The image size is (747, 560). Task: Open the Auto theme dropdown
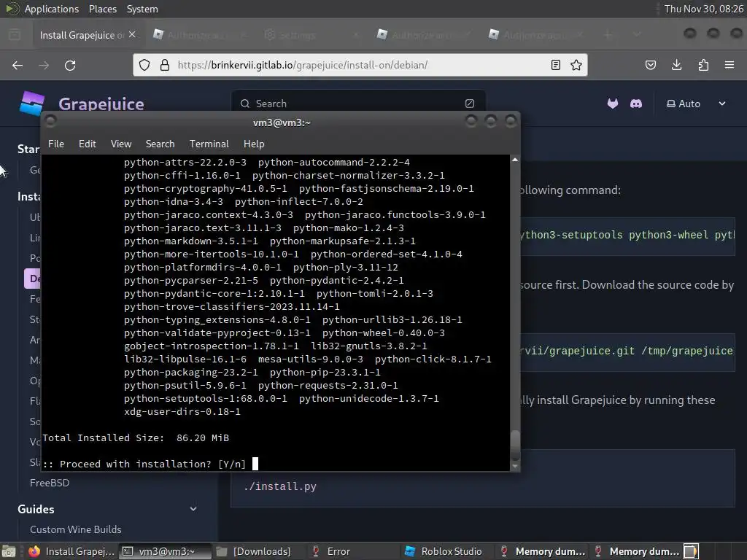click(695, 104)
